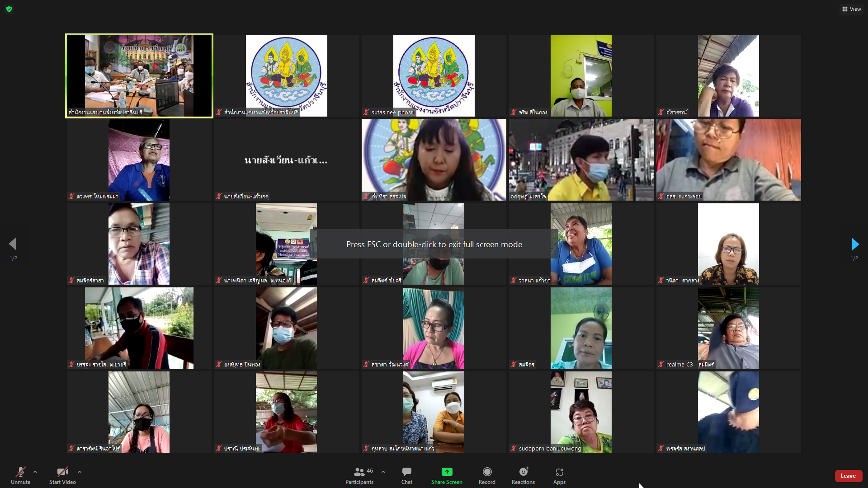
Task: Select sutasinee phosri's video tile
Action: point(434,76)
